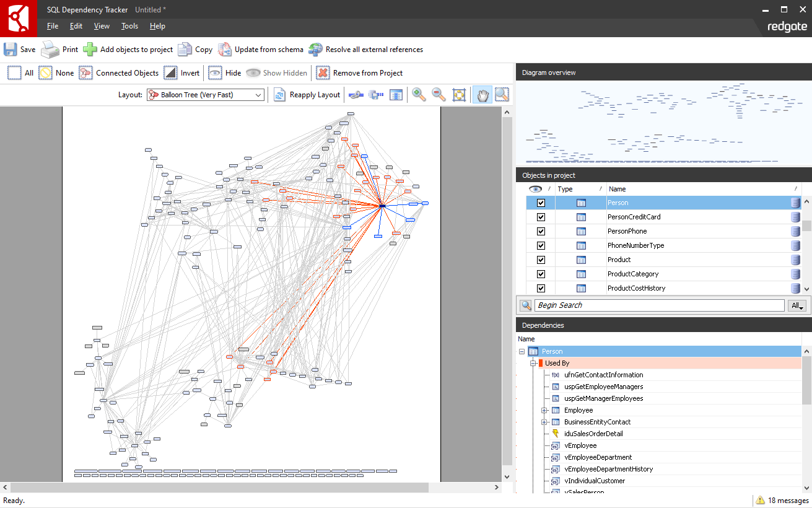Click the search magnifier icon beside Begin Search
This screenshot has height=508, width=812.
(526, 305)
